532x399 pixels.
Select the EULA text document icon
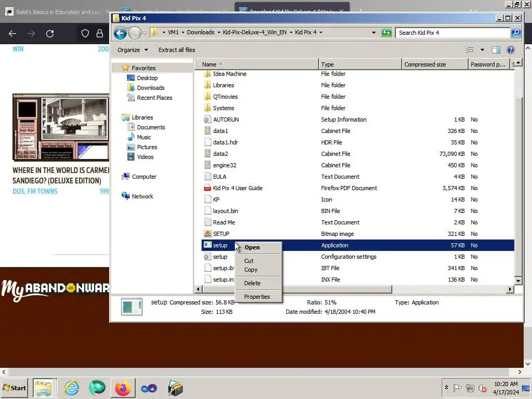click(x=207, y=177)
